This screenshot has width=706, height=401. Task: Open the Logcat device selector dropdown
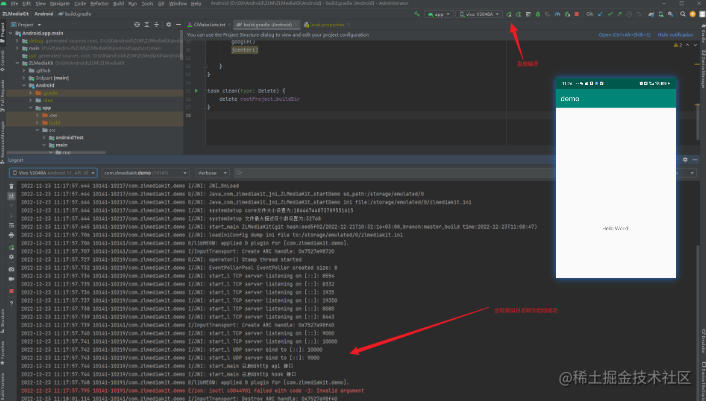53,173
